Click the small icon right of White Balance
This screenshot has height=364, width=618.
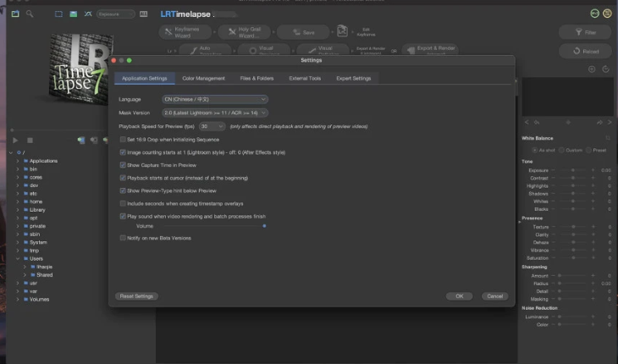click(607, 138)
